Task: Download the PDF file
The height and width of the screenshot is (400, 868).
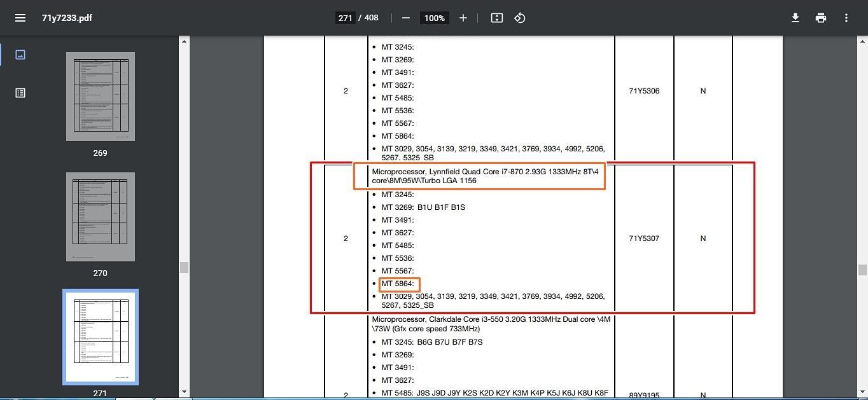Action: pyautogui.click(x=795, y=18)
